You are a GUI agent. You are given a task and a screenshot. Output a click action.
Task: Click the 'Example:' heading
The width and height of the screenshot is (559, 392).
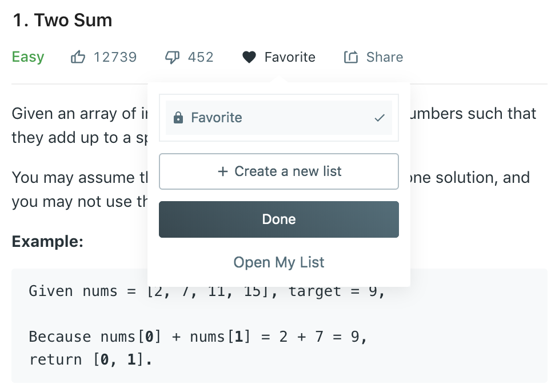[47, 241]
